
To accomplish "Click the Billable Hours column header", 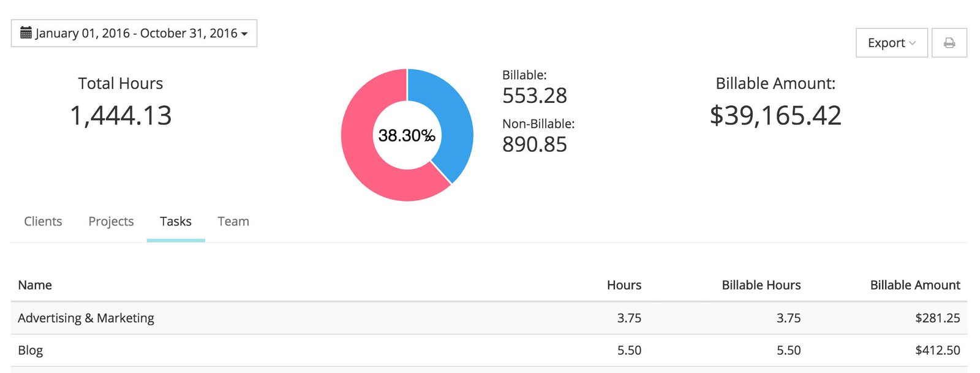I will 761,285.
